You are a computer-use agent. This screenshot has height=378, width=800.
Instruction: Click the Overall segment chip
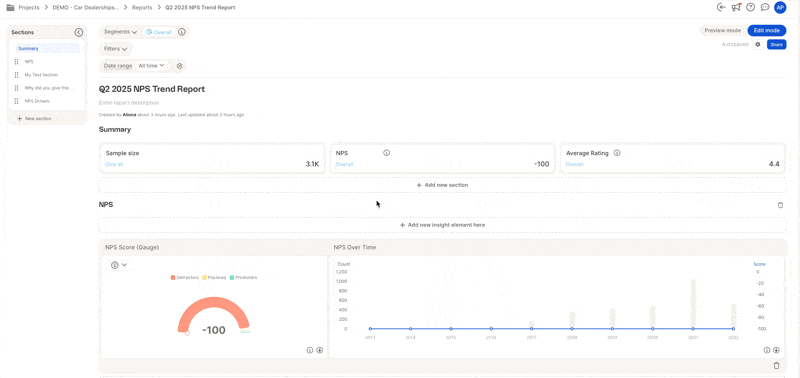click(159, 32)
